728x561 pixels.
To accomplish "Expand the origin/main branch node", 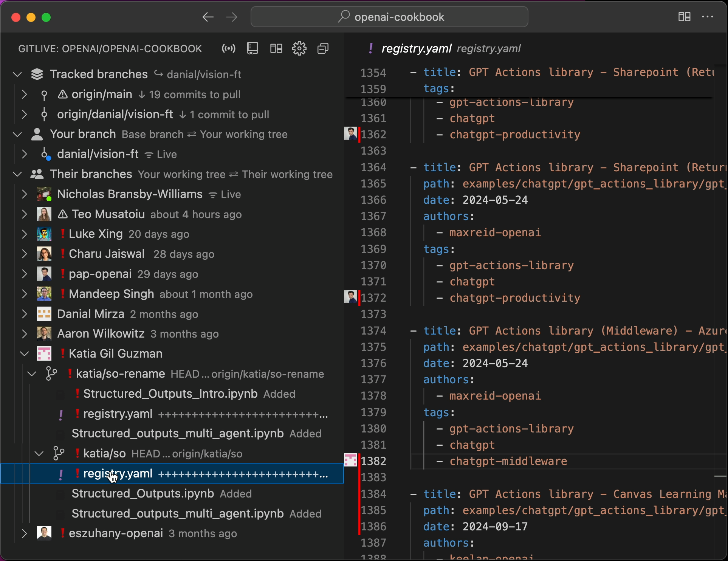I will pyautogui.click(x=25, y=95).
